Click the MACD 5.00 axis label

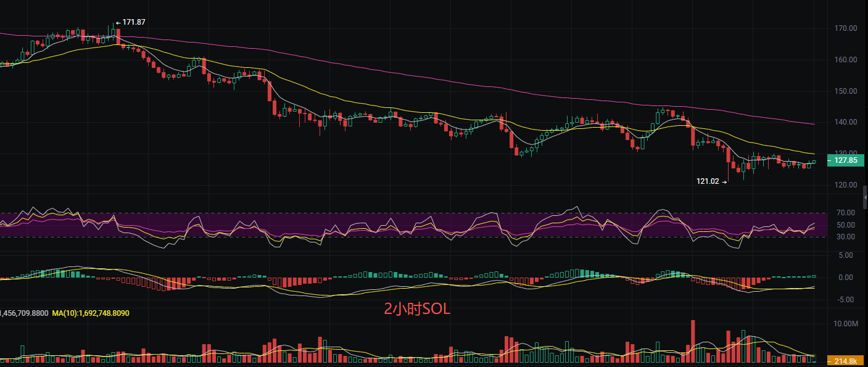[x=846, y=255]
